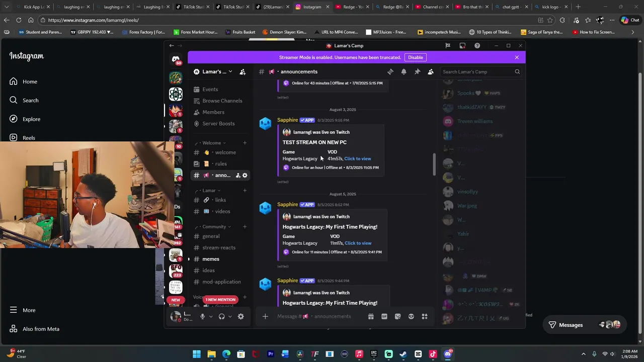Go to the stream-reacts channel

click(220, 248)
